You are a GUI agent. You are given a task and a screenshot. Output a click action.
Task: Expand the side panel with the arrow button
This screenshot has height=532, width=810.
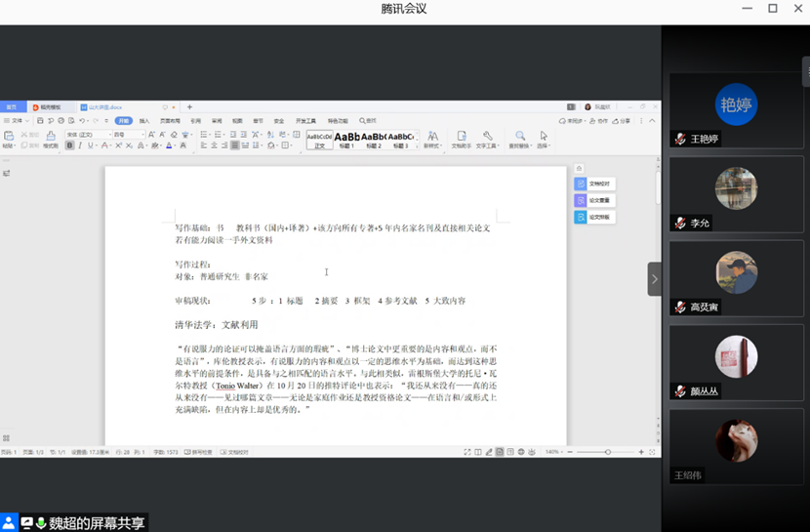pyautogui.click(x=654, y=279)
